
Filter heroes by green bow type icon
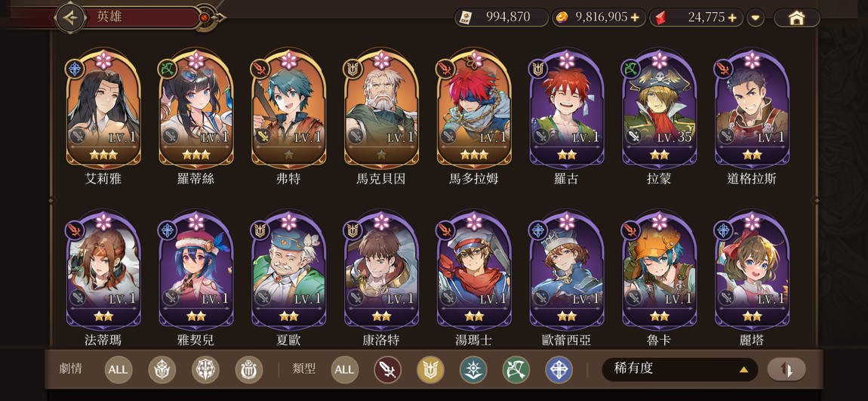click(x=516, y=370)
